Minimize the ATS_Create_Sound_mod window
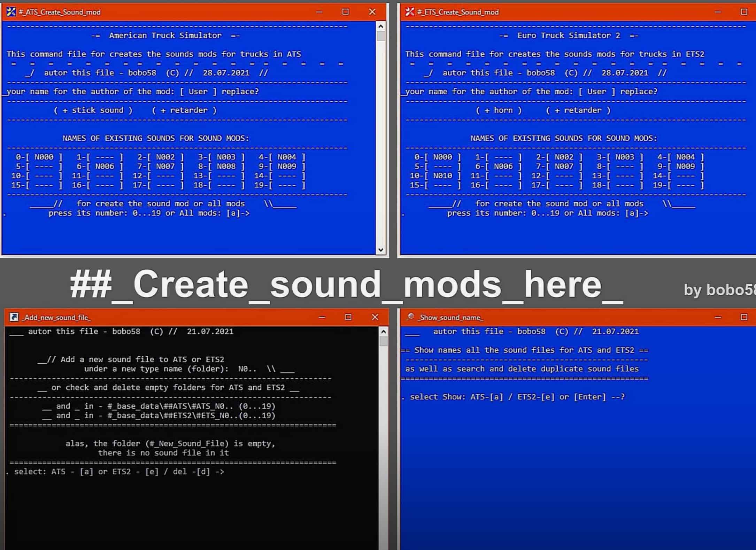This screenshot has height=550, width=756. (x=319, y=12)
